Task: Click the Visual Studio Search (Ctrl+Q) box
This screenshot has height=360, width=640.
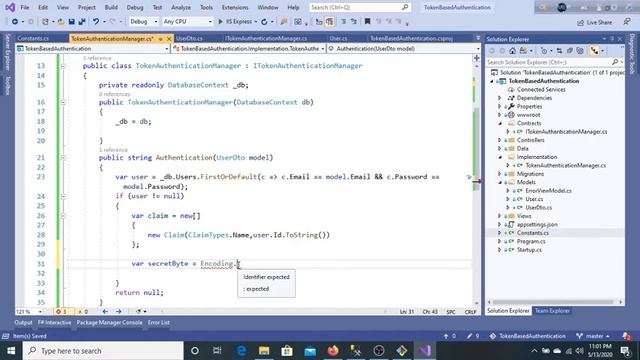Action: tap(359, 7)
